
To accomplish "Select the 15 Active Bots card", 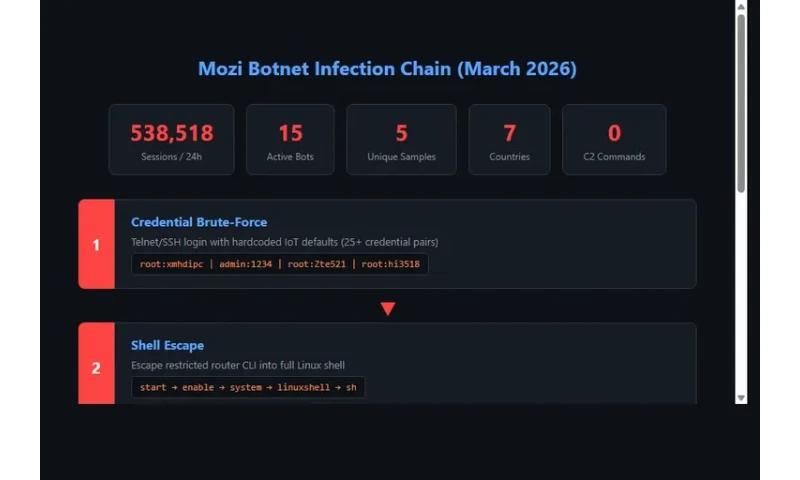I will pyautogui.click(x=290, y=140).
